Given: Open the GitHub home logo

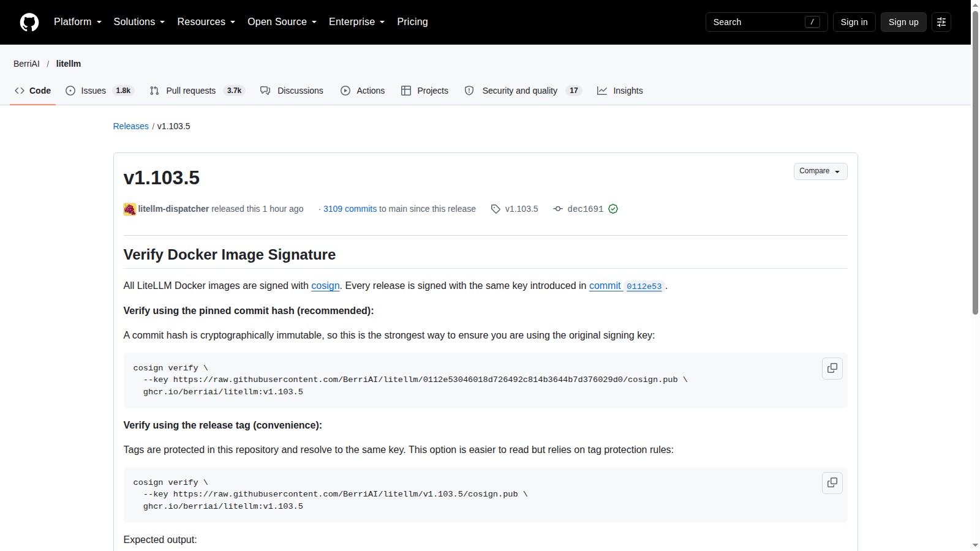Looking at the screenshot, I should [29, 22].
